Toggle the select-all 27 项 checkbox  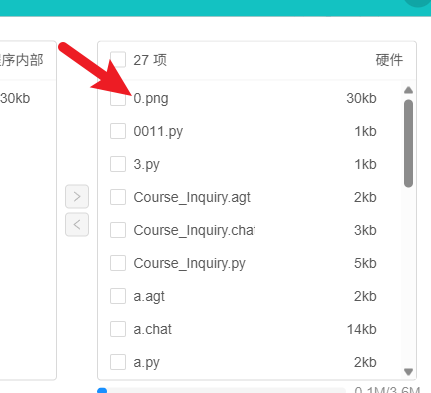pos(118,60)
